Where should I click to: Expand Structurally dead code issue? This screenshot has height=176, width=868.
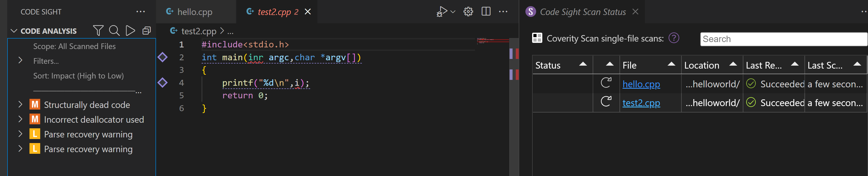point(20,104)
